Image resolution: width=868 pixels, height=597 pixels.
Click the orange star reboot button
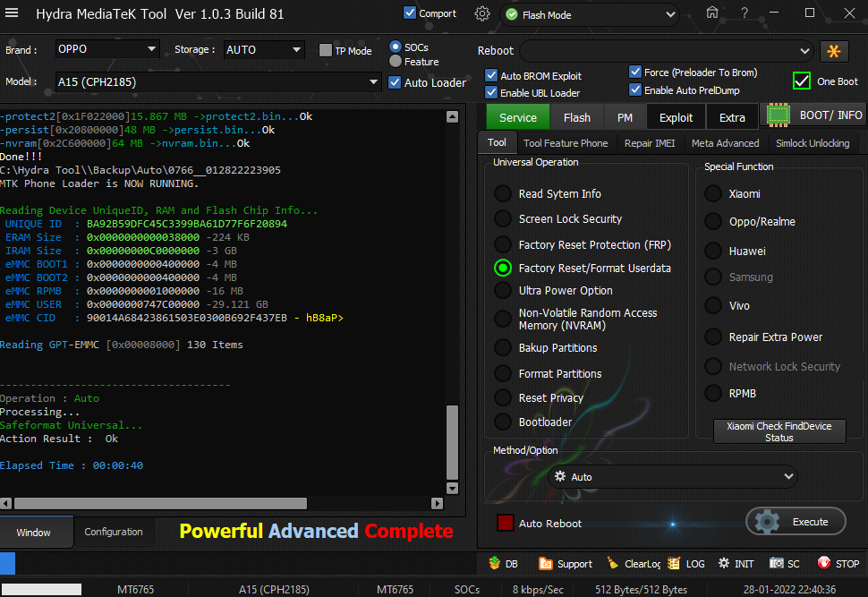(x=834, y=51)
